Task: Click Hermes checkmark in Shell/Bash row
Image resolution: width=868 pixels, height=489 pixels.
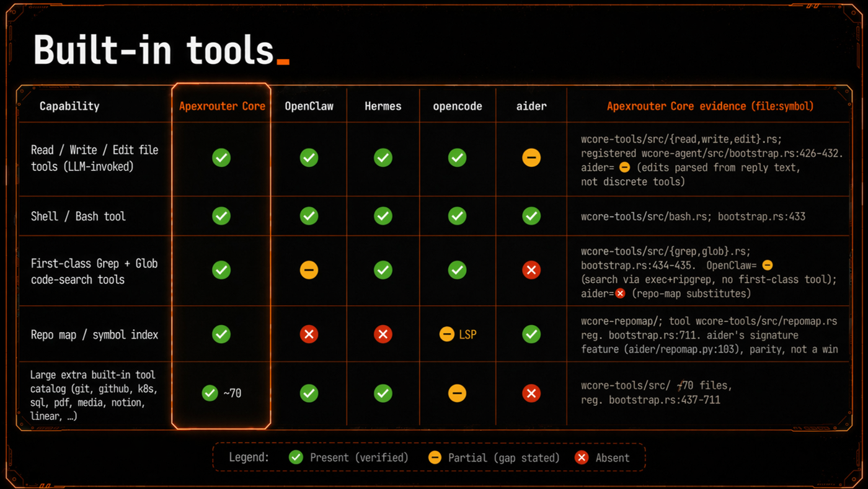Action: click(x=383, y=216)
